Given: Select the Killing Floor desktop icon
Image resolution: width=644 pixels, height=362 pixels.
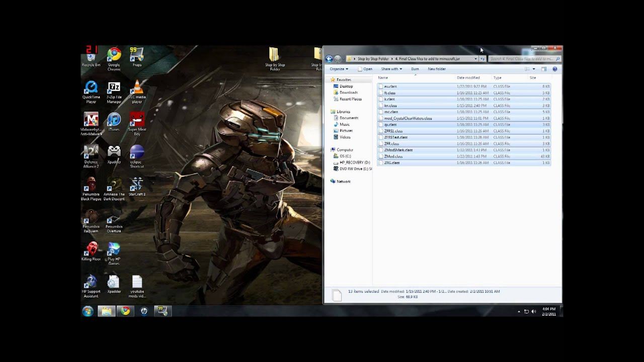Looking at the screenshot, I should (x=91, y=251).
